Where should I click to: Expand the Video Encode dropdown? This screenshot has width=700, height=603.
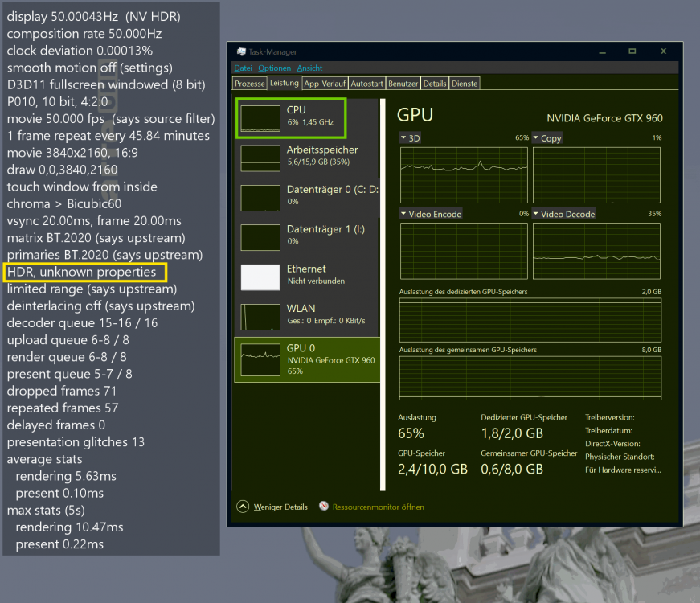pos(430,215)
